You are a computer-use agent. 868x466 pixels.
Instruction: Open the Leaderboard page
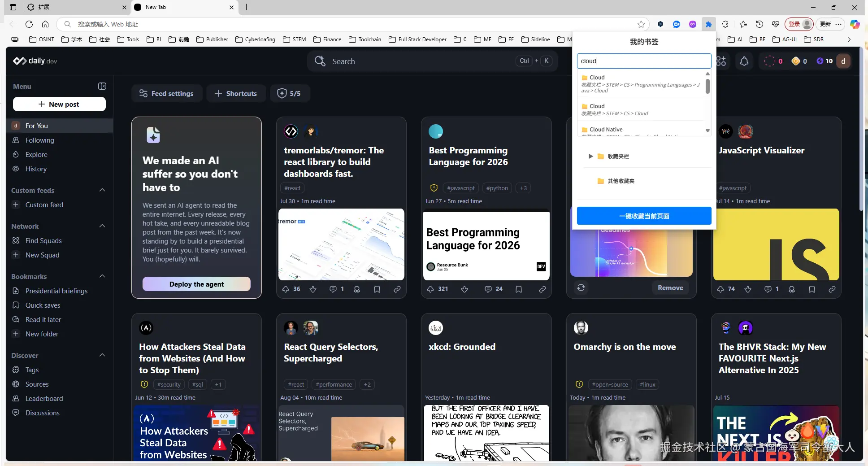pos(59,398)
